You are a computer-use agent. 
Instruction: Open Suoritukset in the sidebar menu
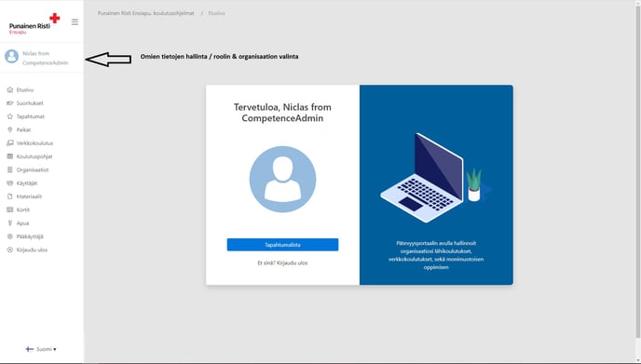point(30,103)
